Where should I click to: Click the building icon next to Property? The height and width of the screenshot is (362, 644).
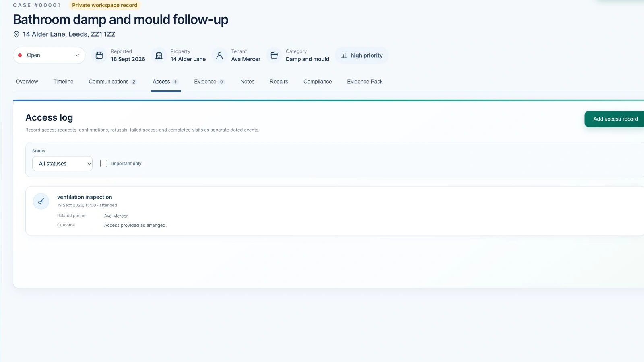pyautogui.click(x=159, y=56)
